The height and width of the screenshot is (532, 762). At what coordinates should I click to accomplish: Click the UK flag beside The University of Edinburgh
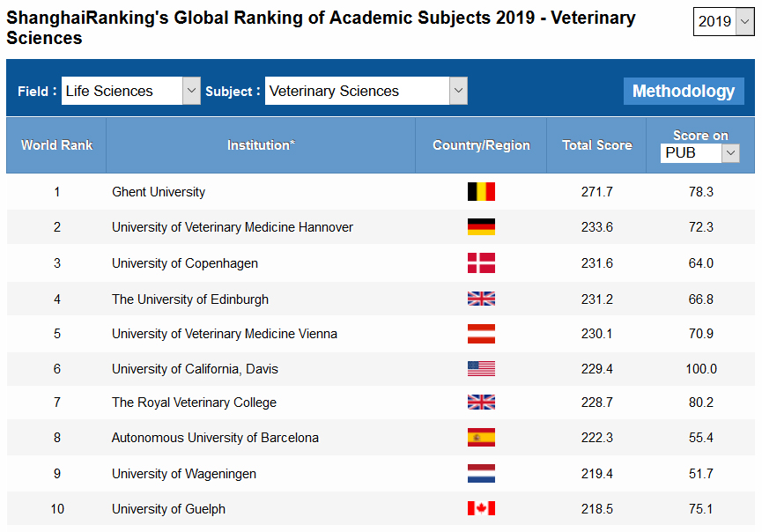(480, 298)
